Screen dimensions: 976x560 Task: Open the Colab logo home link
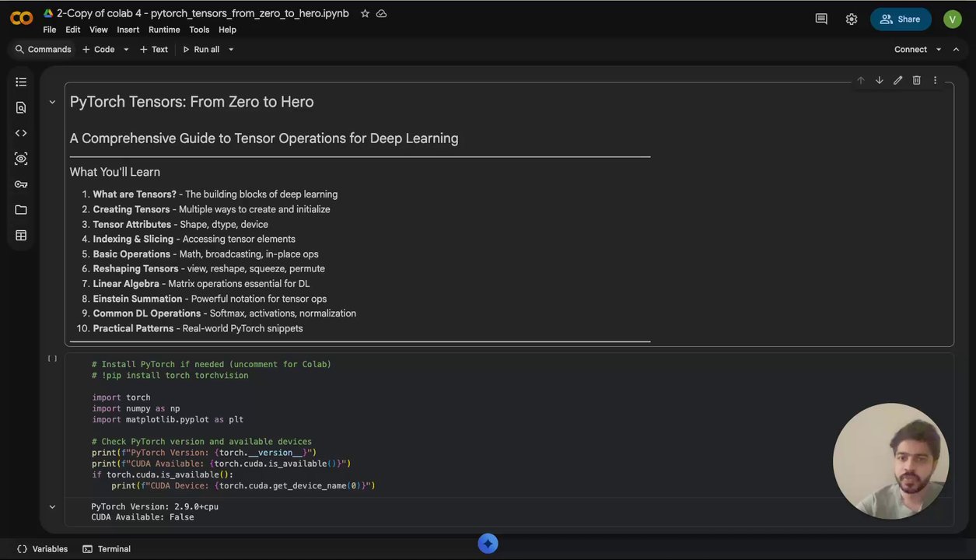(21, 19)
